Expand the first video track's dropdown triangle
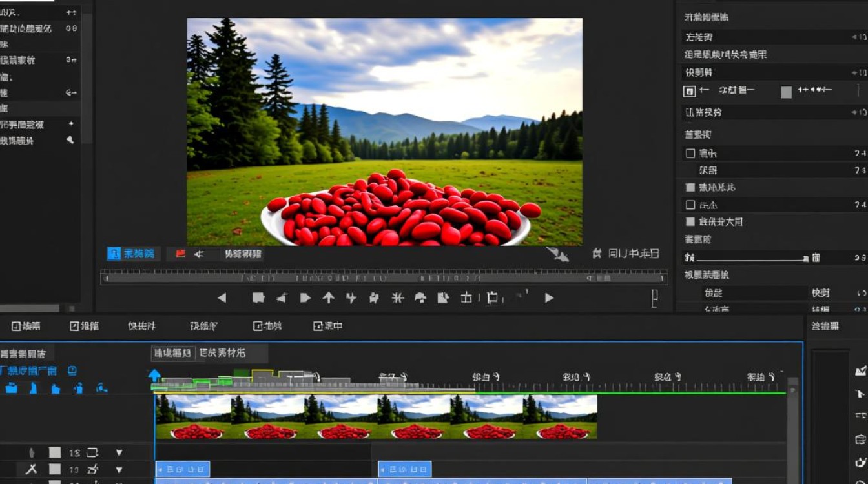The width and height of the screenshot is (868, 484). point(119,452)
